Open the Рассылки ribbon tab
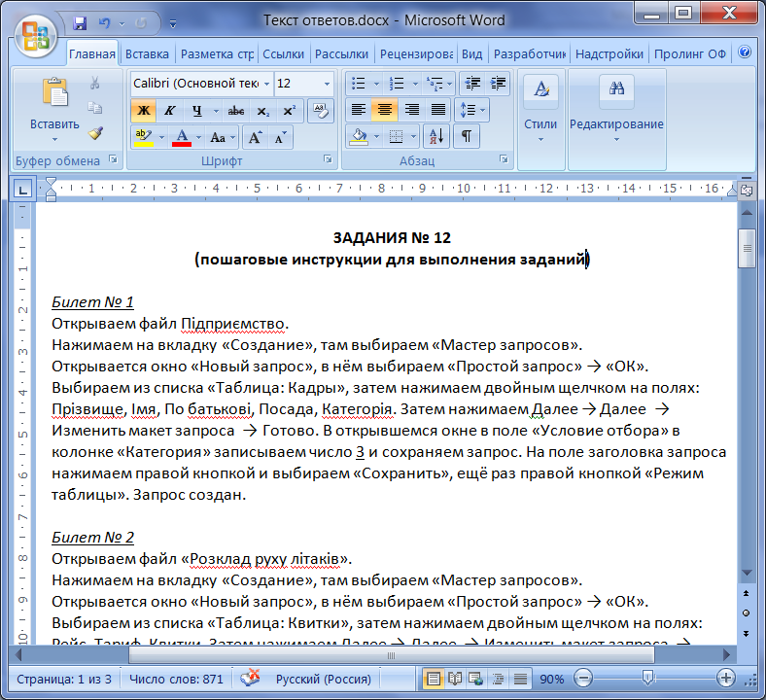Viewport: 766px width, 700px height. click(341, 53)
